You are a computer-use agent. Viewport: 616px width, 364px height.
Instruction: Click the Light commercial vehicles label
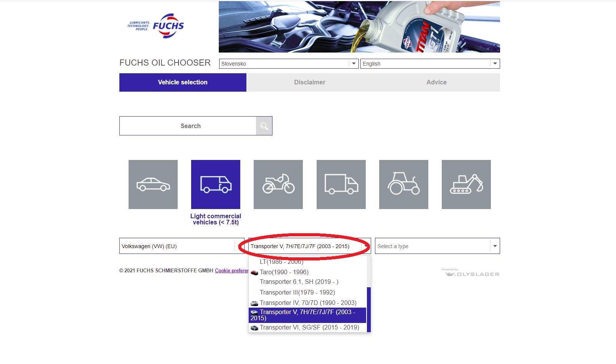[216, 219]
